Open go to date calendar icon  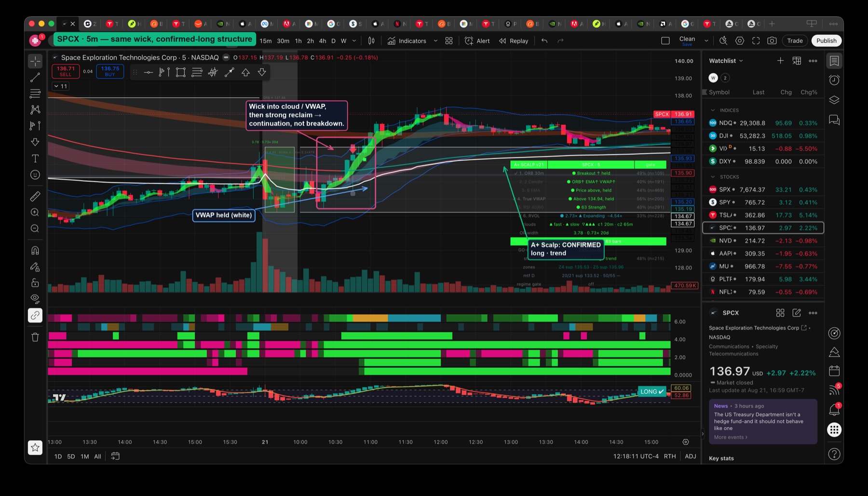point(115,456)
